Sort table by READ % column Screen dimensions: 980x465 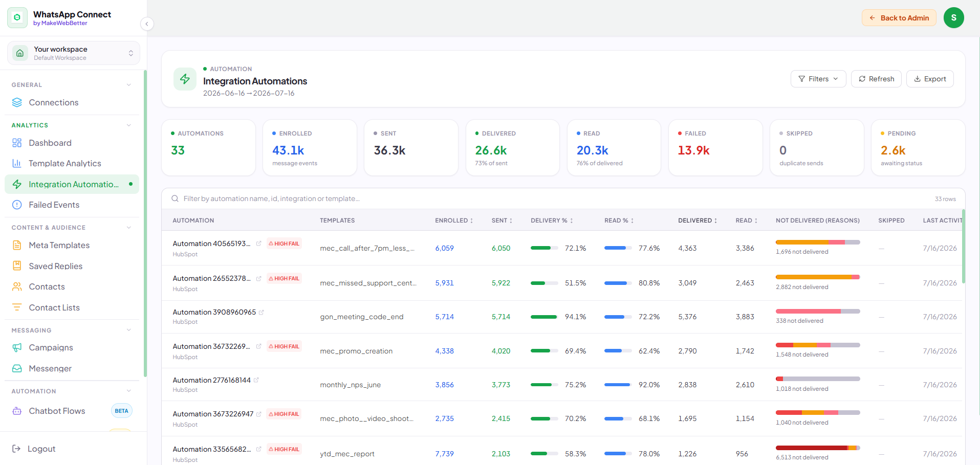click(x=619, y=220)
